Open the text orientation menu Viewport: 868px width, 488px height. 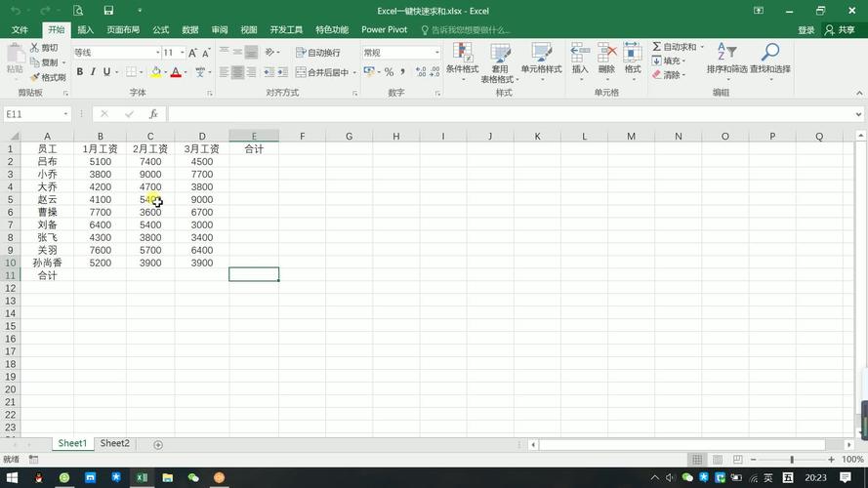tap(271, 52)
